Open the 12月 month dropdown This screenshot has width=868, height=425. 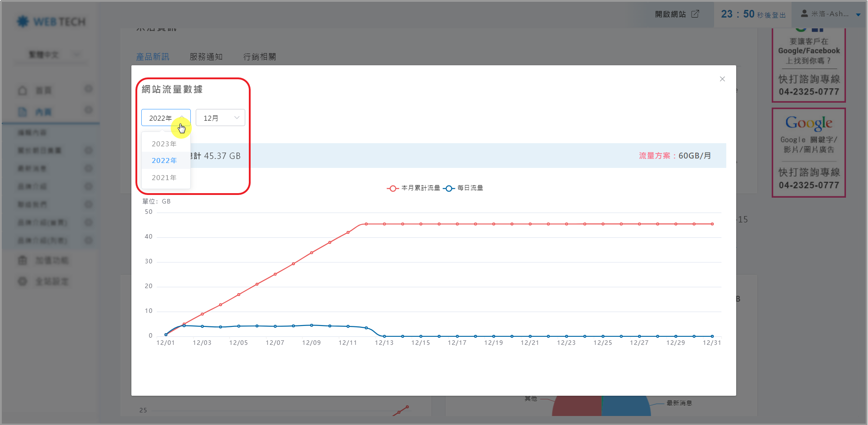[220, 118]
